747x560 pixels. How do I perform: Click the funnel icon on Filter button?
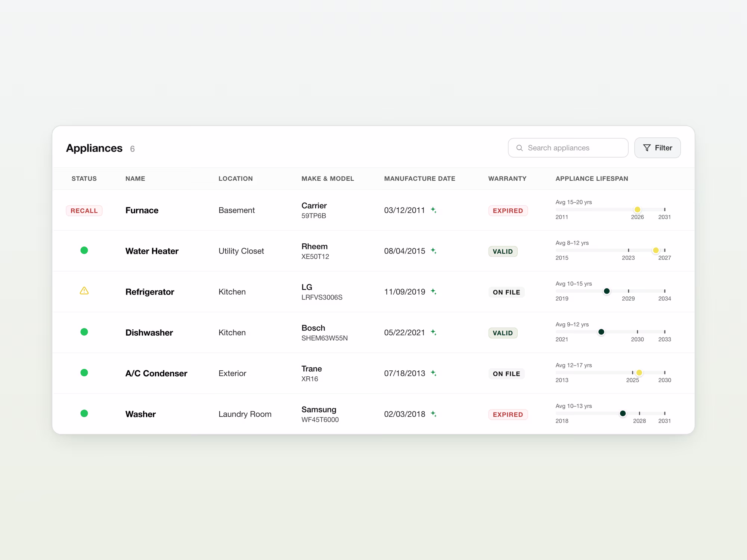pyautogui.click(x=647, y=148)
